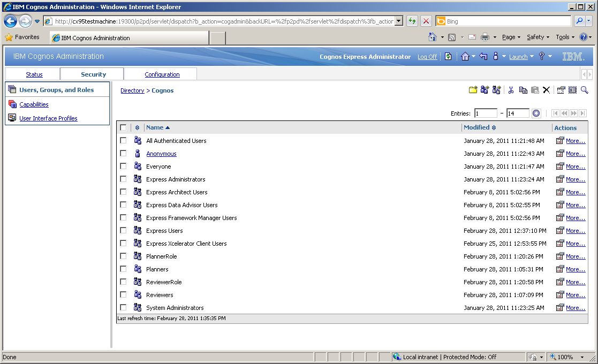
Task: Click the Cognos header refresh icon
Action: 449,56
